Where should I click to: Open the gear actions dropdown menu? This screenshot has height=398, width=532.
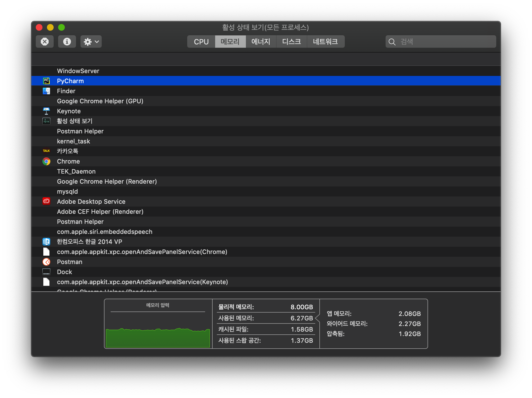(x=91, y=42)
